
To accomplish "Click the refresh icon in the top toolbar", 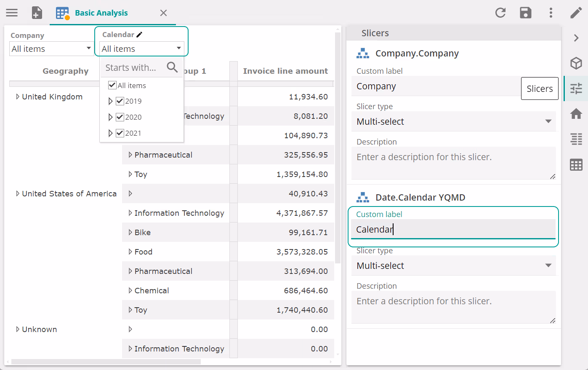I will pyautogui.click(x=500, y=13).
